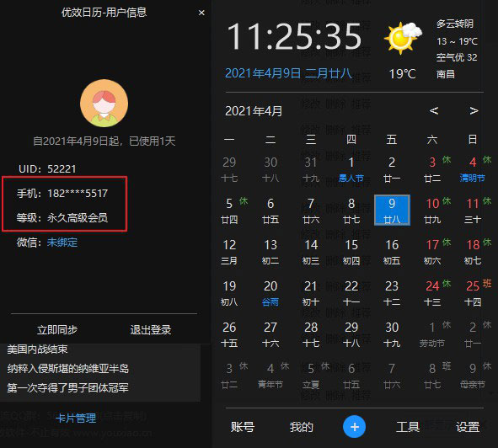Click the 立即同步 button

coord(57,329)
